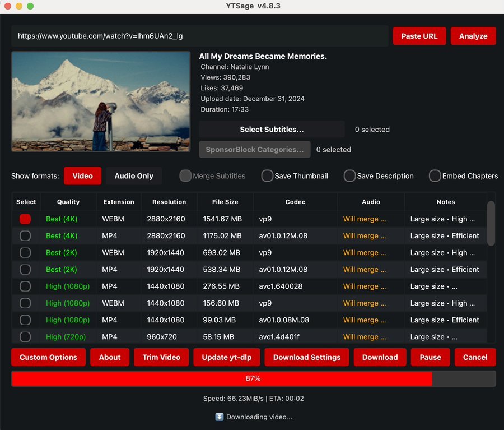
Task: Select the Best (2K) MP4 format row
Action: pyautogui.click(x=25, y=269)
